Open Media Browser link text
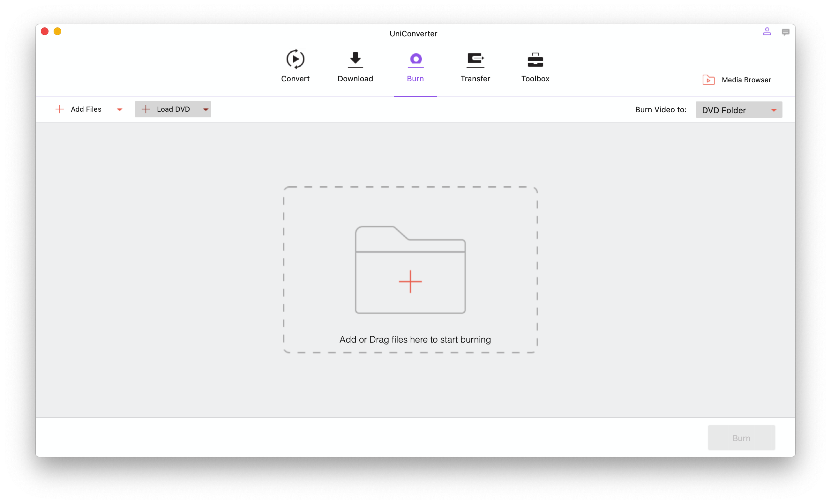The width and height of the screenshot is (831, 504). click(746, 80)
